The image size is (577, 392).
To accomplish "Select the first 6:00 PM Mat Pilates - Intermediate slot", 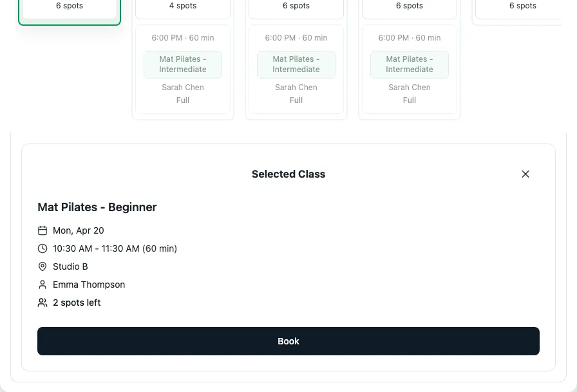I will tap(183, 64).
